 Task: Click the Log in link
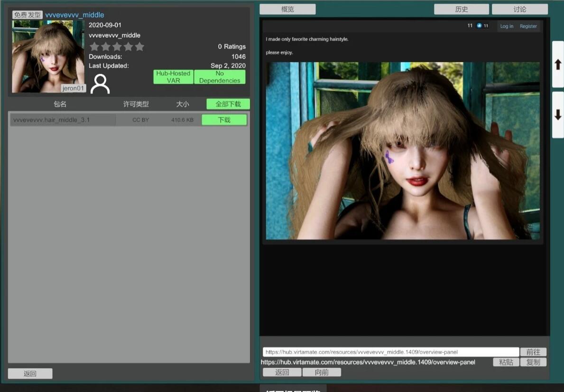pyautogui.click(x=506, y=26)
